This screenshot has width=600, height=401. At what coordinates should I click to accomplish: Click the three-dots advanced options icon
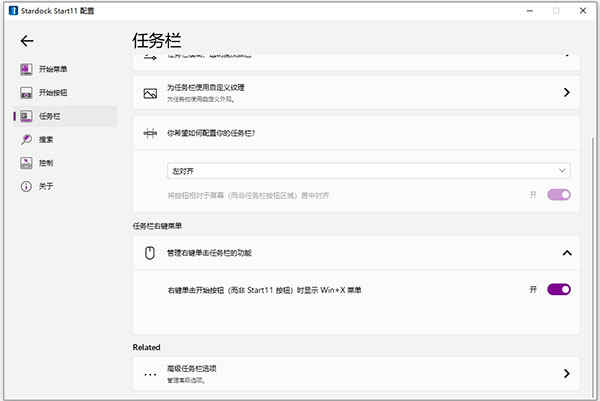click(150, 374)
